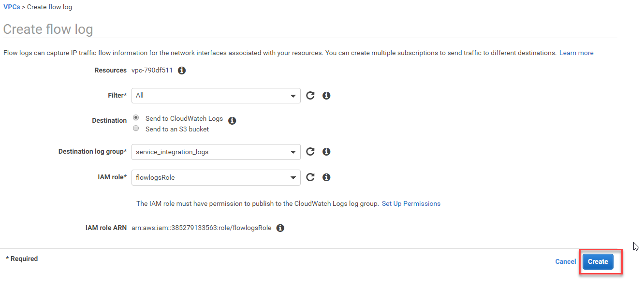Select Send to CloudWatch Logs option
This screenshot has width=644, height=288.
[136, 118]
